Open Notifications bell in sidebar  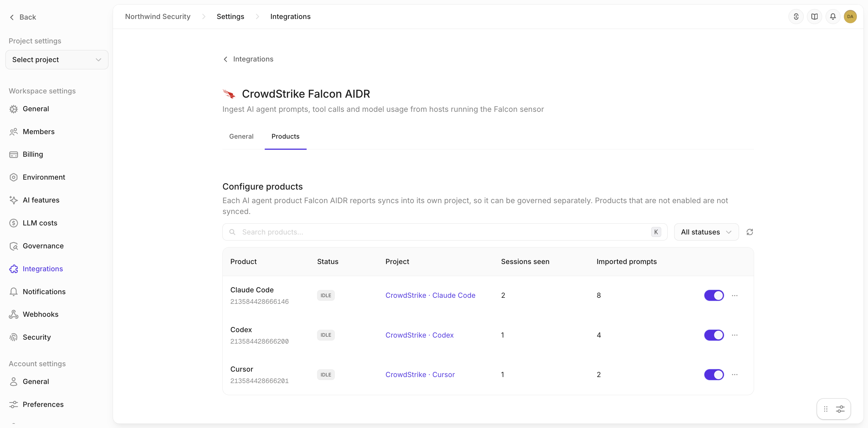click(x=14, y=292)
